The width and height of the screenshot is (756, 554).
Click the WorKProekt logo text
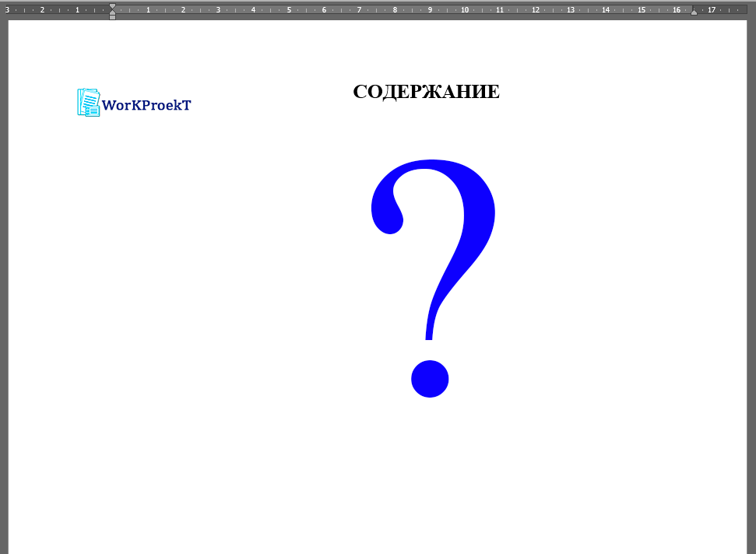tap(146, 105)
